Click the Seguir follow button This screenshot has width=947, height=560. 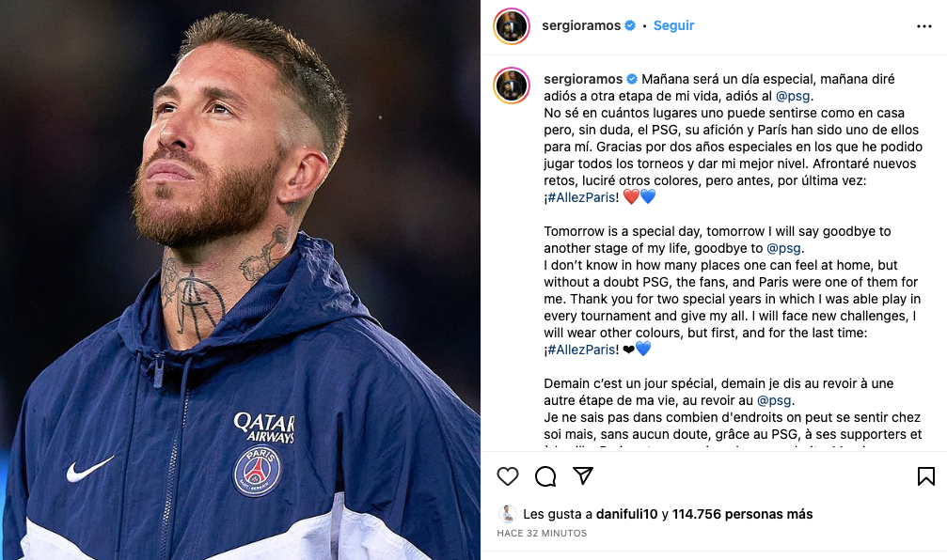(x=673, y=26)
